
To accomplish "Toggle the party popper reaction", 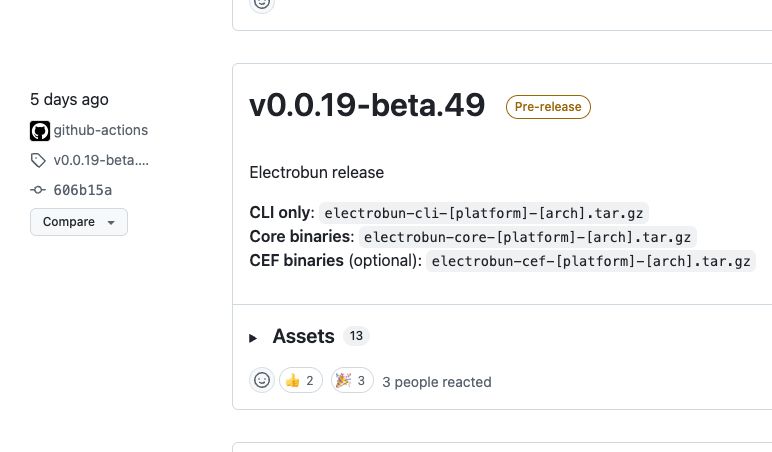I will coord(352,380).
